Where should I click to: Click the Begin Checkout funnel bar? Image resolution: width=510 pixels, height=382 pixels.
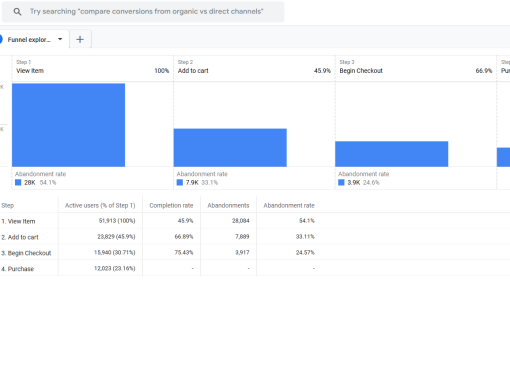392,154
